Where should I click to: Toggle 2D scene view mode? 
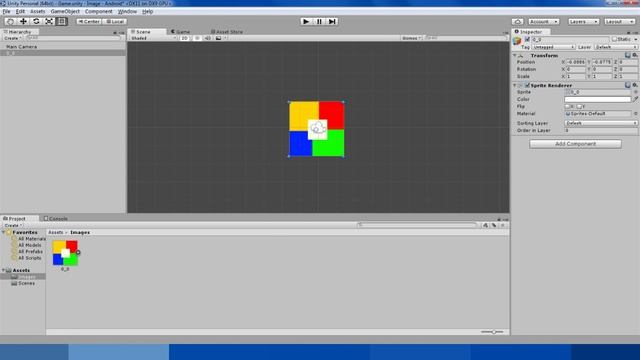pyautogui.click(x=184, y=38)
